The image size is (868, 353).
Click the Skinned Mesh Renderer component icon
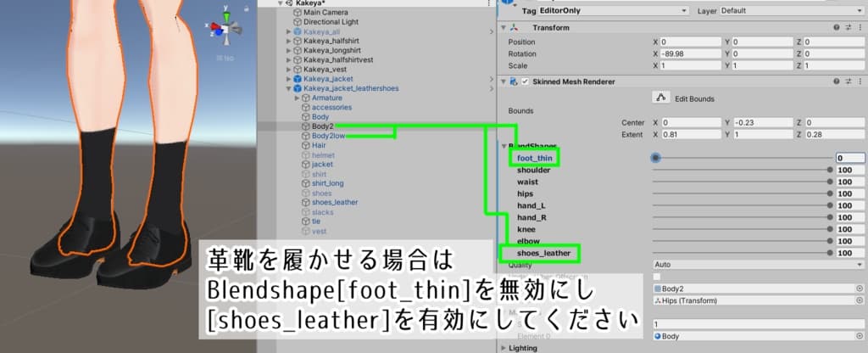click(513, 81)
